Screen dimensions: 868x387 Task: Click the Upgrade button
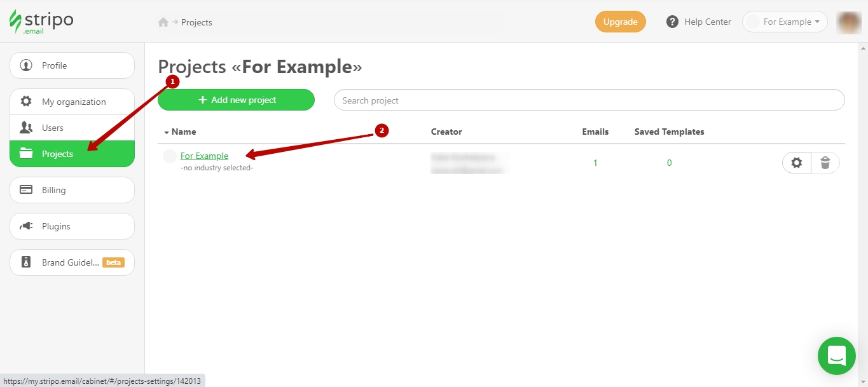pos(621,22)
